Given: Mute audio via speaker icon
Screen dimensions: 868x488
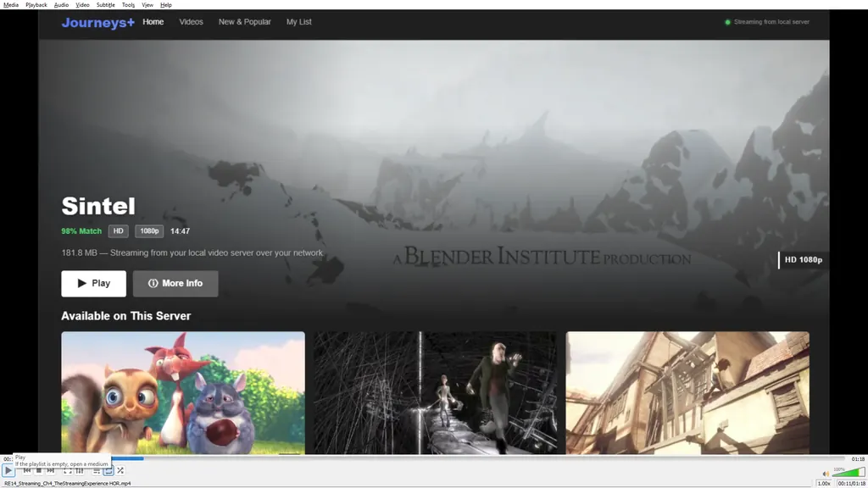Looking at the screenshot, I should [x=826, y=474].
